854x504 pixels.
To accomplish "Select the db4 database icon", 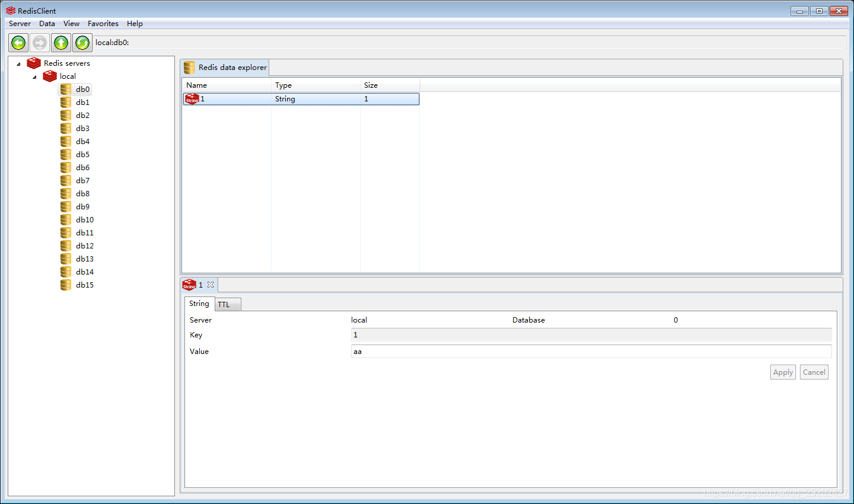I will [x=66, y=141].
